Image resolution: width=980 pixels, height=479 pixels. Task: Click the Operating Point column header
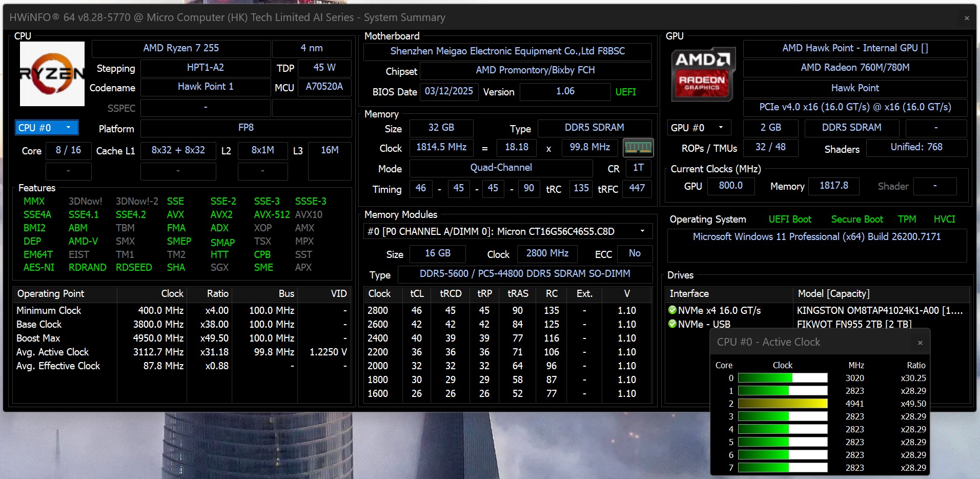click(51, 294)
